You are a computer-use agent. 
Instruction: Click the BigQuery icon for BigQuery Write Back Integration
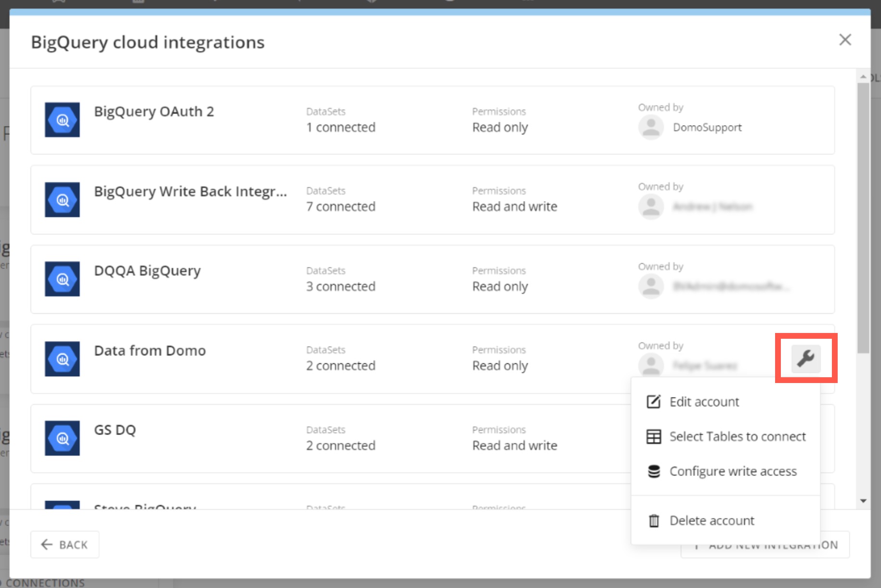tap(62, 200)
